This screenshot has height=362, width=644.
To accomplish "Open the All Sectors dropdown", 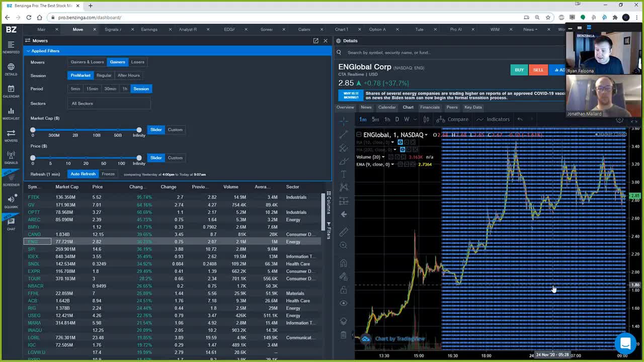I will (x=109, y=104).
